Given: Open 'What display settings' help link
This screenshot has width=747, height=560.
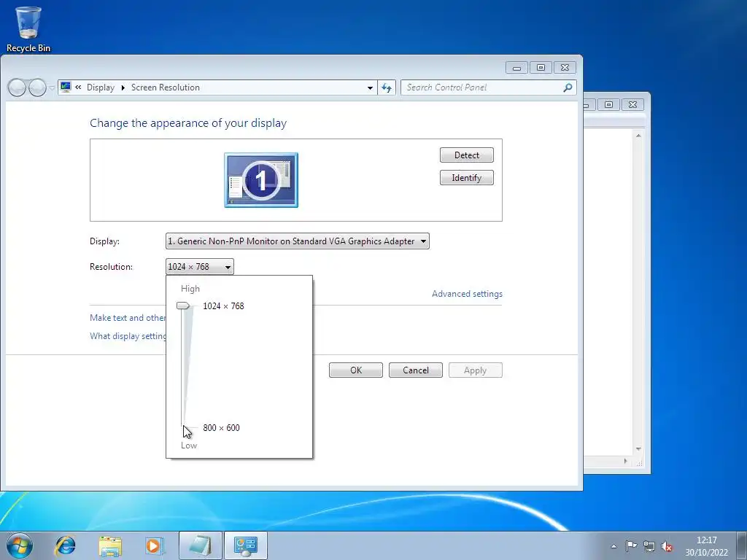Looking at the screenshot, I should (x=128, y=336).
